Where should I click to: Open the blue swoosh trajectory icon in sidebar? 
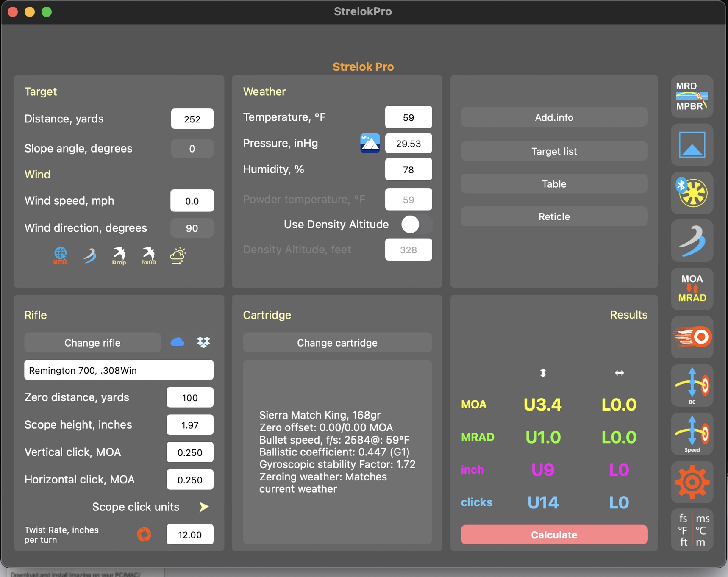click(692, 241)
